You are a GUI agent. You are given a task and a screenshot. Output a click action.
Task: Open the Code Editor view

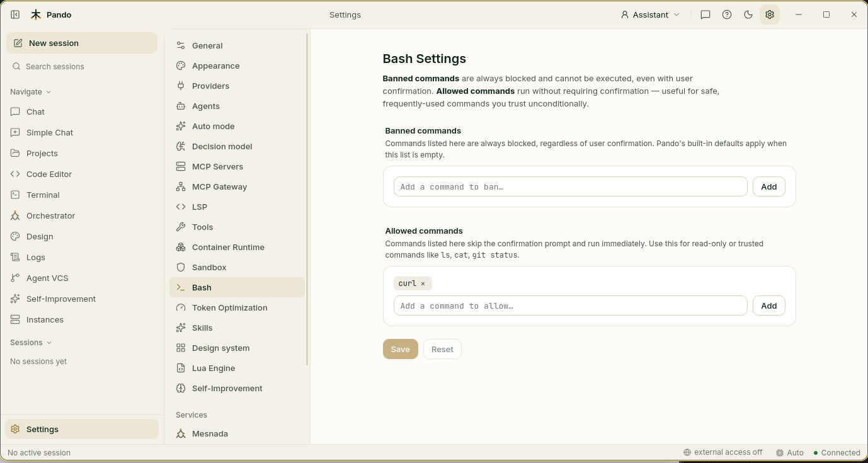pyautogui.click(x=82, y=174)
